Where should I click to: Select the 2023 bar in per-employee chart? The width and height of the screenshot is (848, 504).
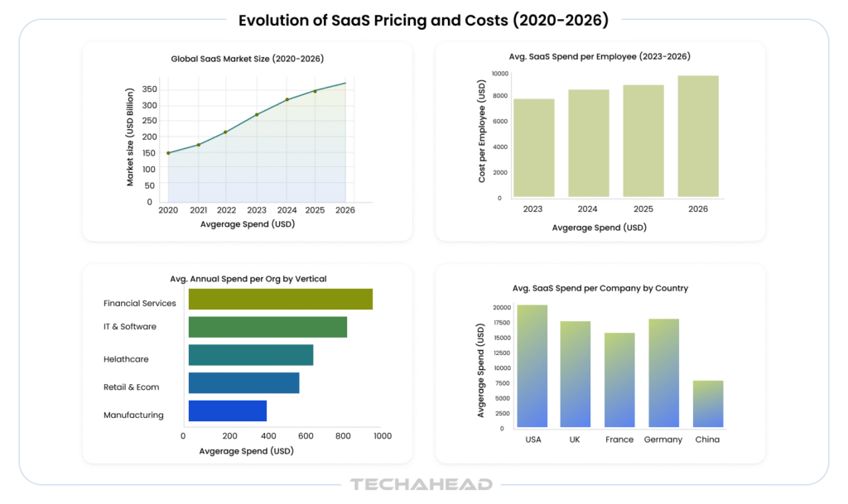tap(533, 147)
